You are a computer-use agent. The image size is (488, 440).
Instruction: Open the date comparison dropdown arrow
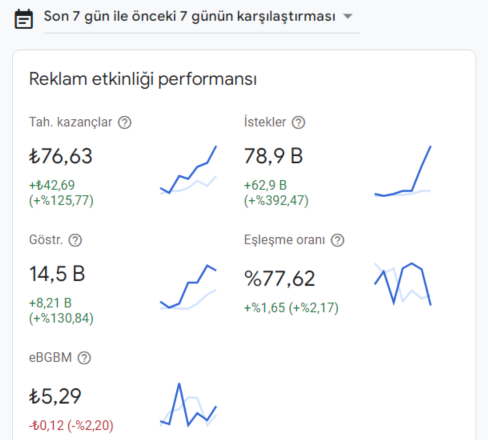(x=348, y=16)
